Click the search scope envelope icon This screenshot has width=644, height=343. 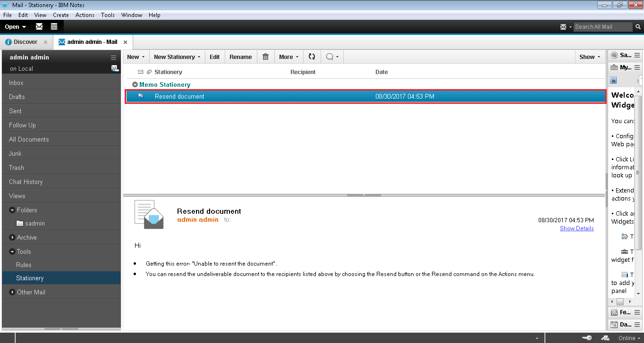(563, 27)
